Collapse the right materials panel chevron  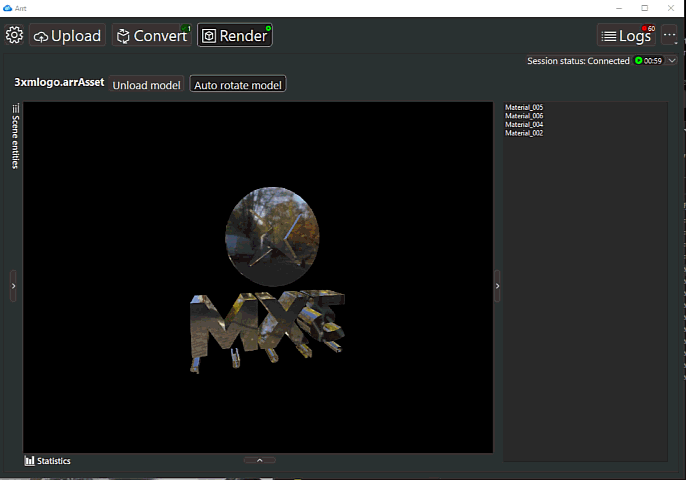pos(498,285)
